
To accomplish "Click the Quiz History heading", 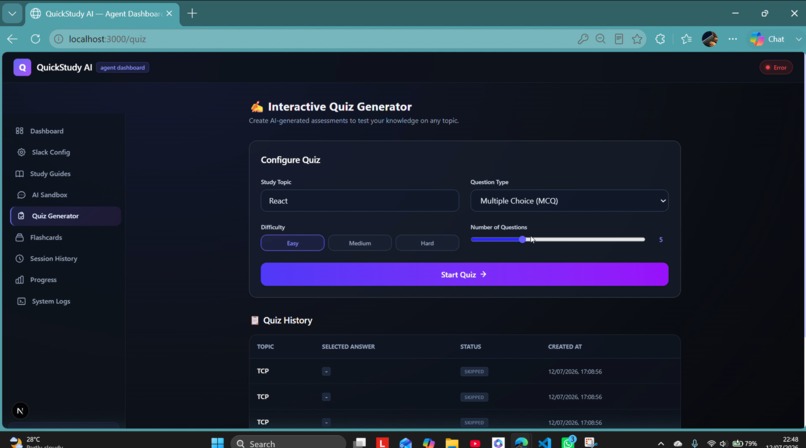I will coord(287,320).
